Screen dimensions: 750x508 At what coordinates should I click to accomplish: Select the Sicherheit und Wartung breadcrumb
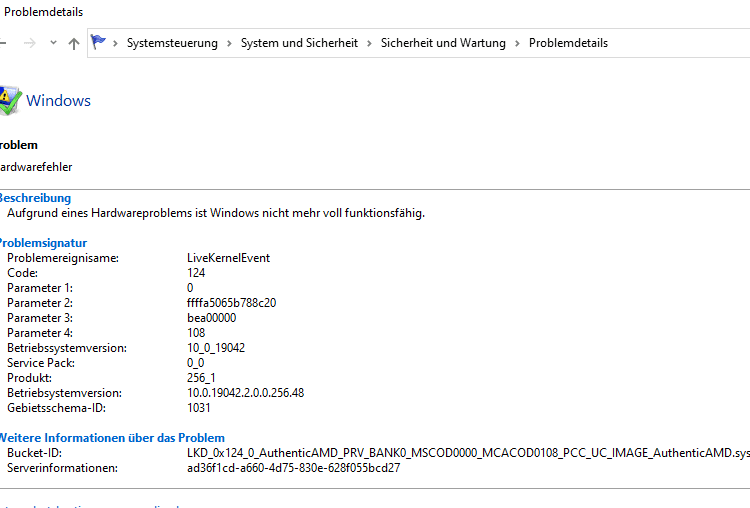click(443, 43)
